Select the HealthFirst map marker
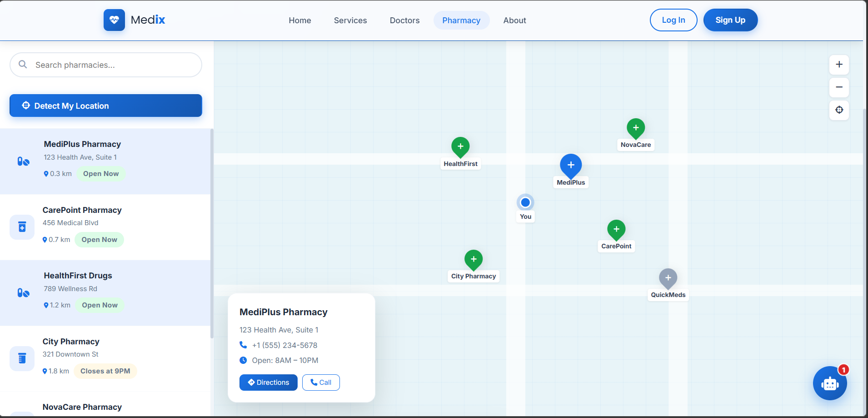The width and height of the screenshot is (868, 418). 460,147
